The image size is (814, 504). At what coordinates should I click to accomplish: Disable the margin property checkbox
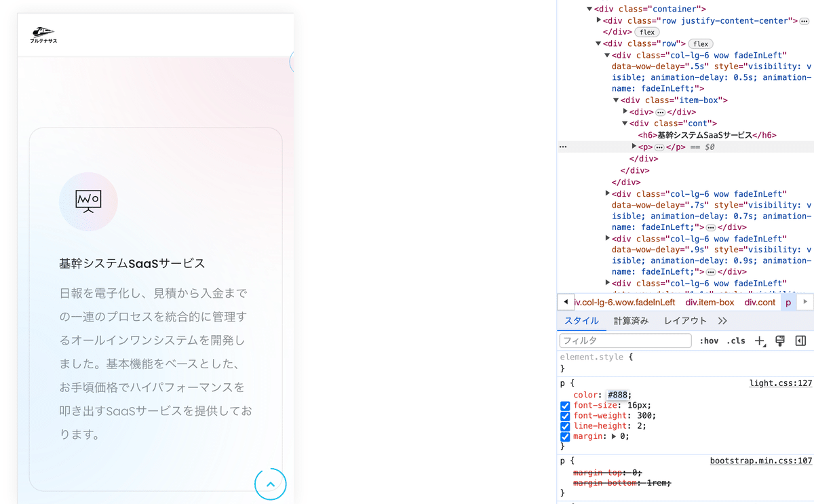(x=565, y=436)
